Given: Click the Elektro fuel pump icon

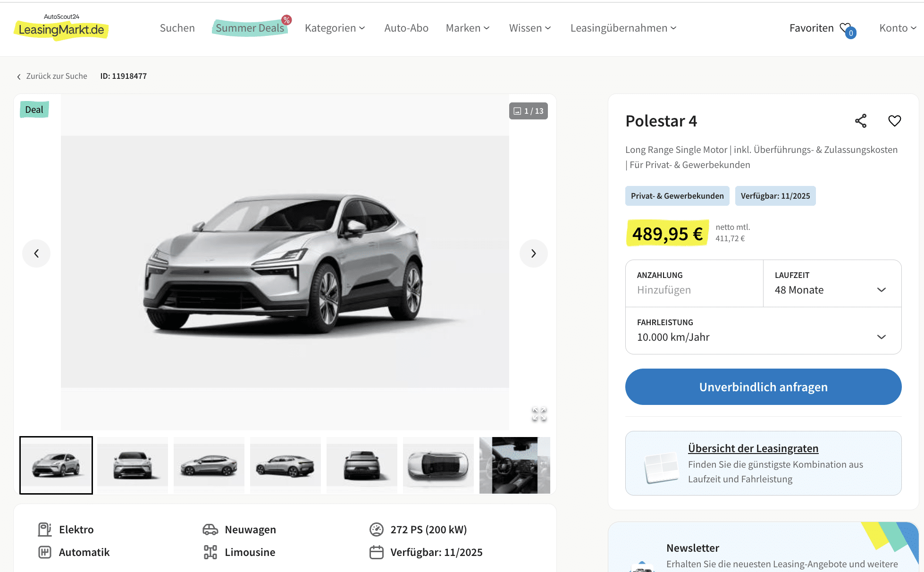Looking at the screenshot, I should tap(45, 530).
